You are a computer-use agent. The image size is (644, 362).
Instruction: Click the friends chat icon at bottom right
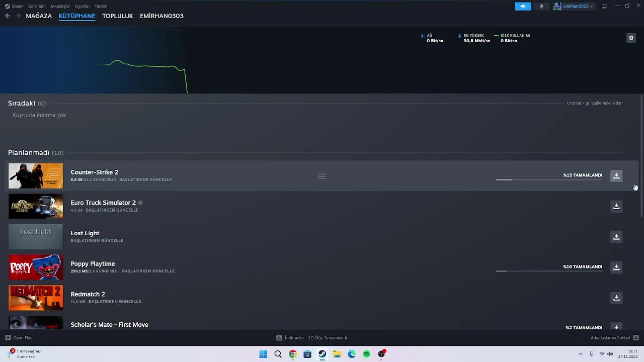click(635, 338)
